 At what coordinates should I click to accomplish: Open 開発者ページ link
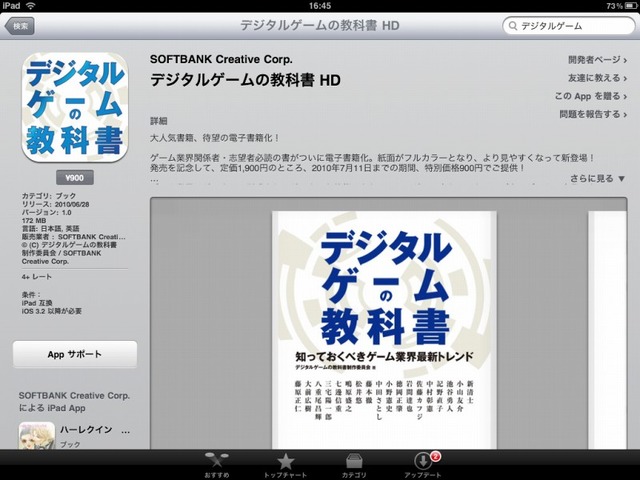598,60
